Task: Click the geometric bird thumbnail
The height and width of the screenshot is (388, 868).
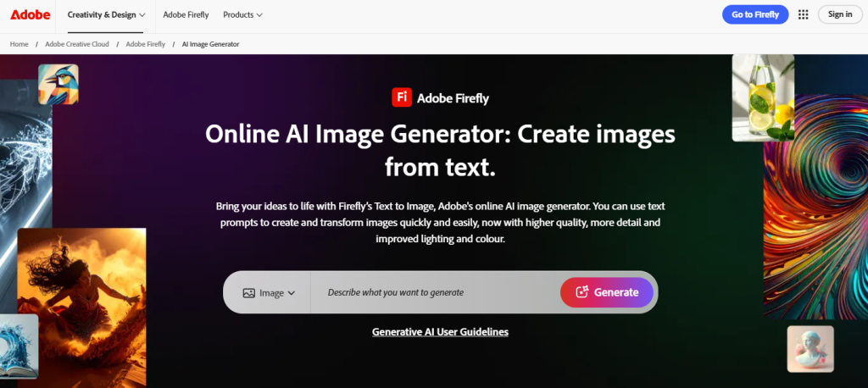Action: tap(58, 84)
